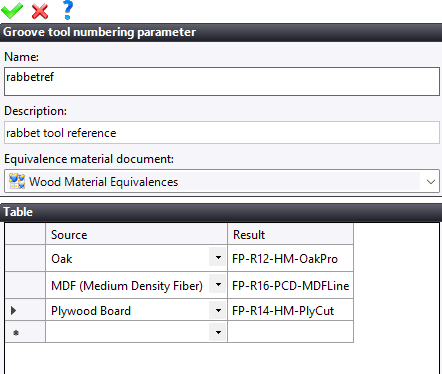The width and height of the screenshot is (442, 374).
Task: Click the empty Result cell in new row
Action: coord(290,332)
